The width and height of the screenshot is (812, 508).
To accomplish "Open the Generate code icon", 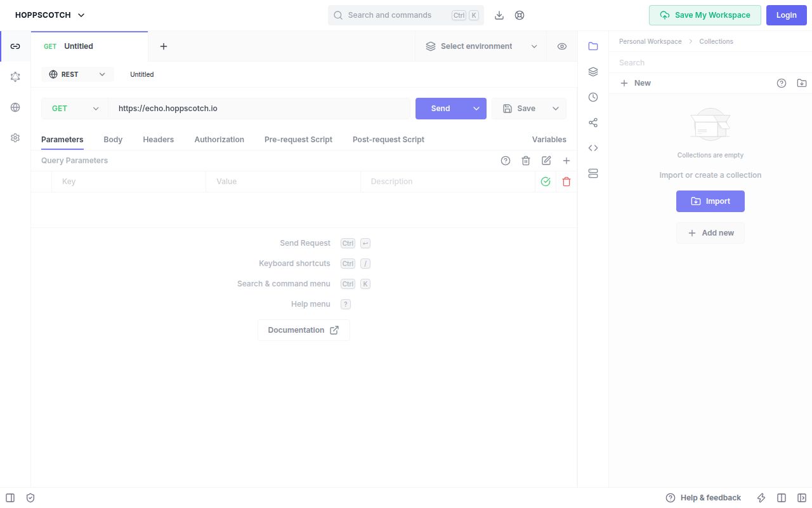I will (x=593, y=148).
